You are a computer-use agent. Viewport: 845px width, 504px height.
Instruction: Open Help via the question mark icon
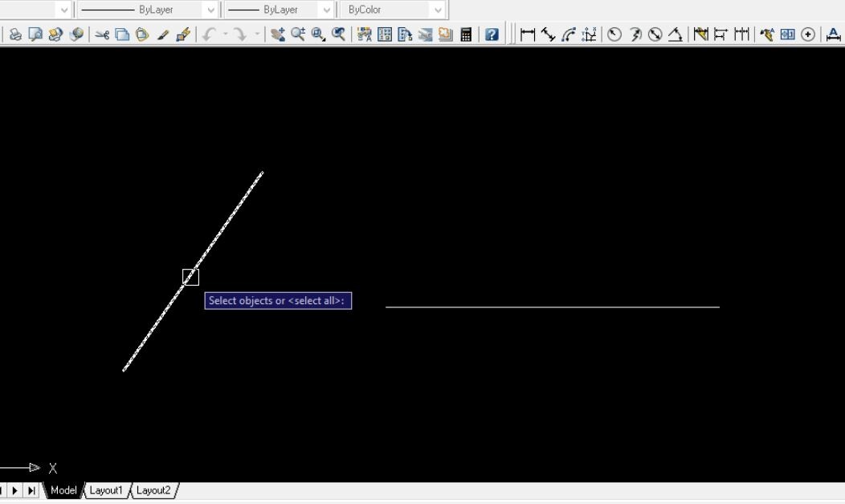pos(491,35)
